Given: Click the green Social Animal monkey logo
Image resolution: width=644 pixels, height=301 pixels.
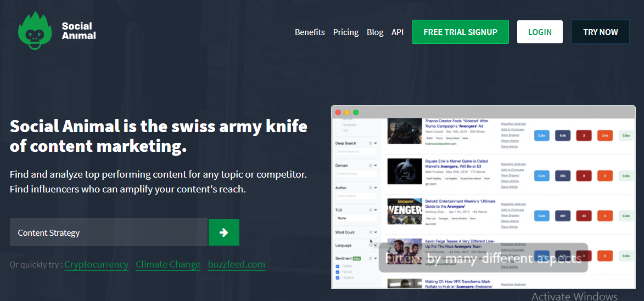Looking at the screenshot, I should pos(35,31).
